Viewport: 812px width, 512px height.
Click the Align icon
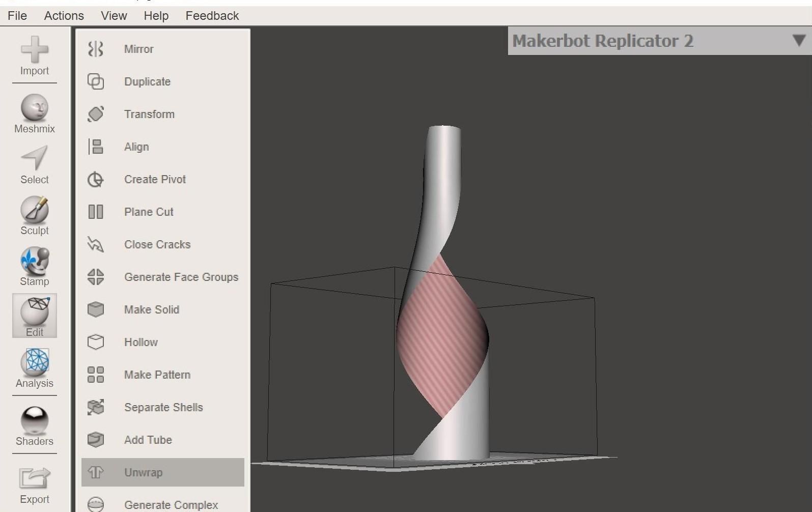point(96,147)
